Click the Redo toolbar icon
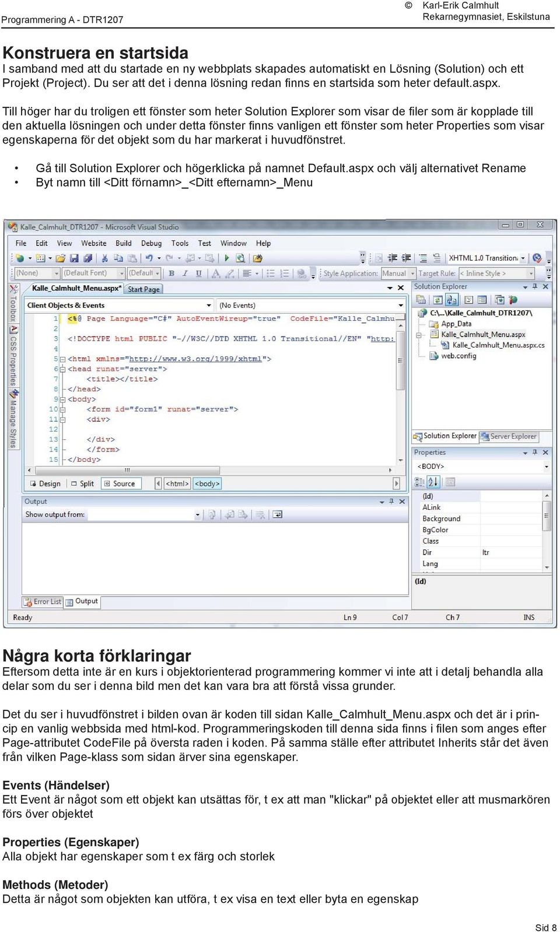Image resolution: width=560 pixels, height=932 pixels. pos(169,258)
